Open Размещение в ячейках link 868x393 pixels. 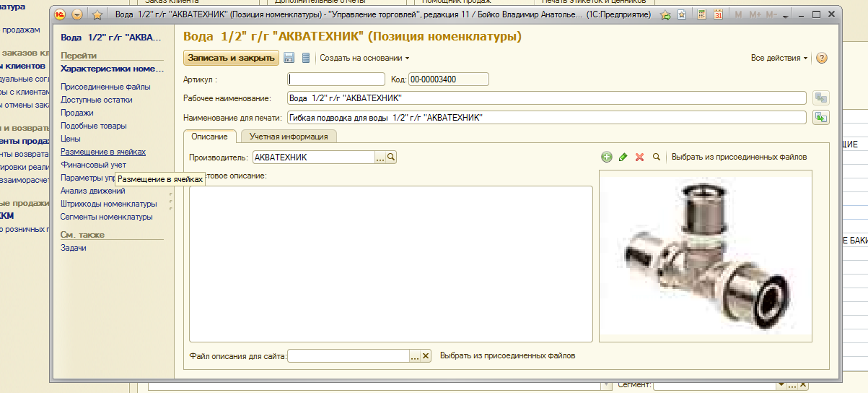click(103, 152)
